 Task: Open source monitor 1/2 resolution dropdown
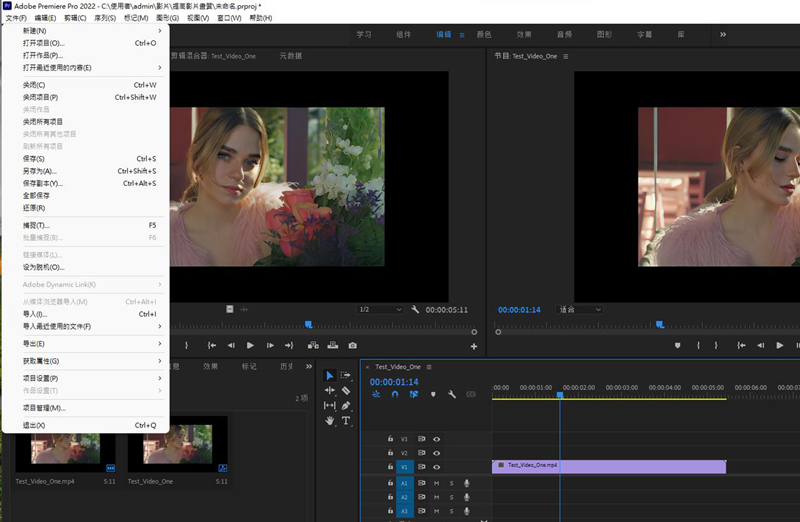pos(380,310)
